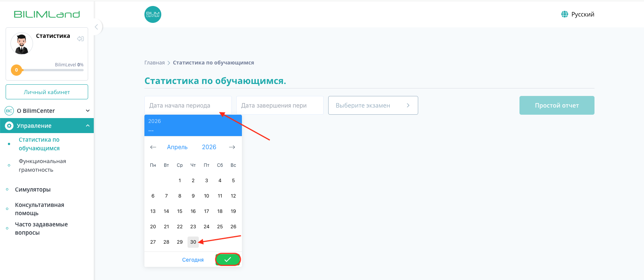Click the Bilim Center round logo
The width and height of the screenshot is (644, 280).
(153, 14)
